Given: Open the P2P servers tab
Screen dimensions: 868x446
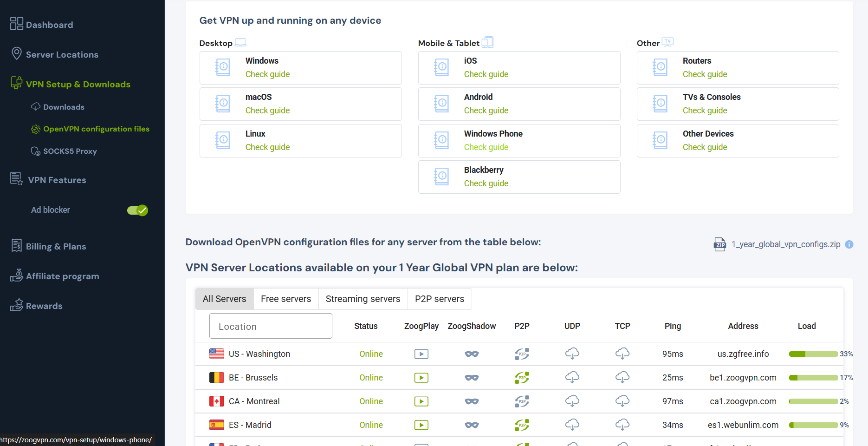Looking at the screenshot, I should (440, 299).
